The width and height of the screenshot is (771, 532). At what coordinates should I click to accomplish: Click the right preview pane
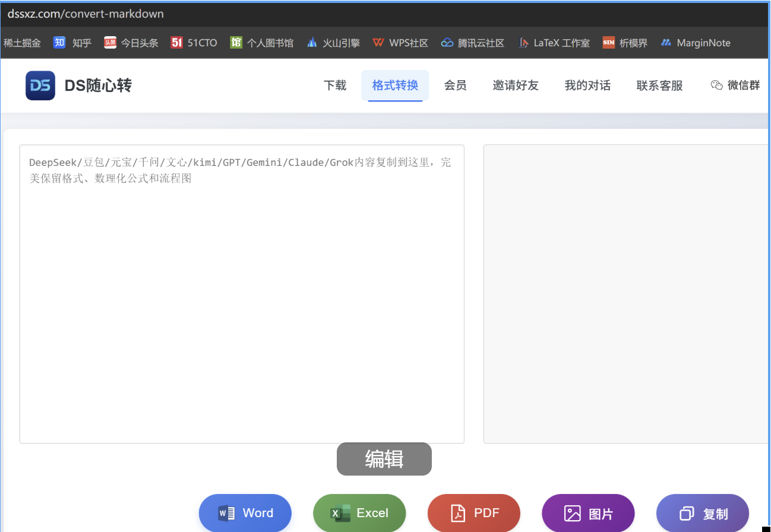coord(627,294)
